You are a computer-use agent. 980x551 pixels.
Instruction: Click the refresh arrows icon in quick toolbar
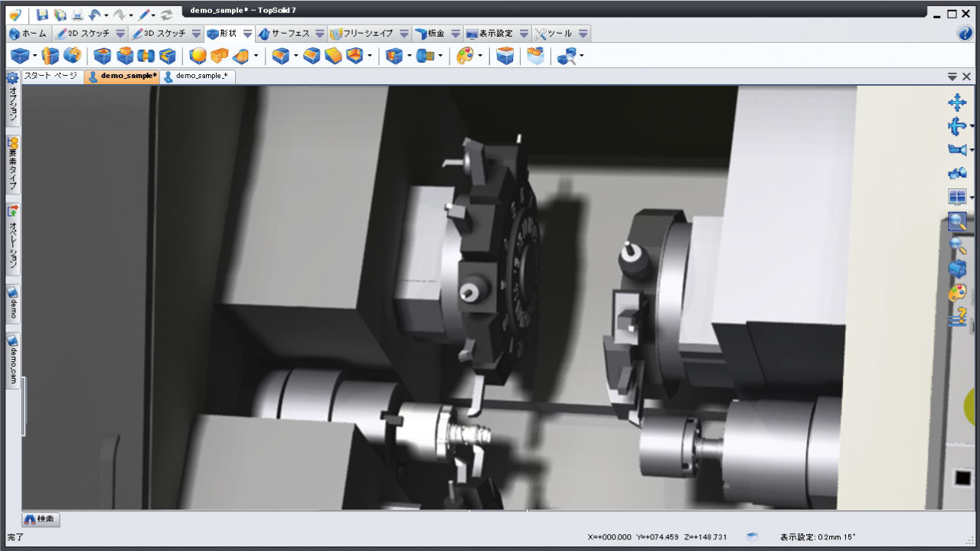[166, 15]
